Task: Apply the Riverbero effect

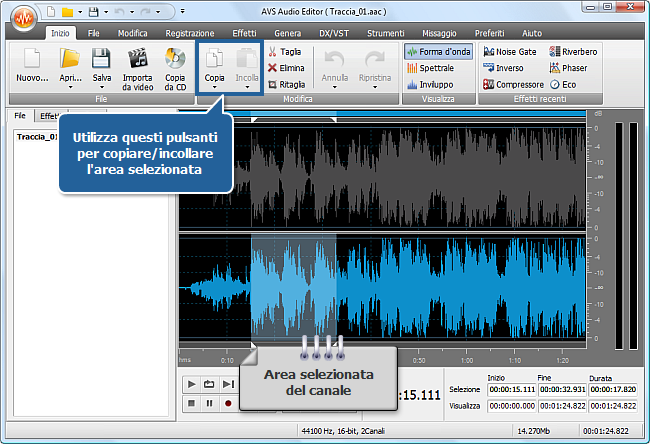Action: click(573, 52)
